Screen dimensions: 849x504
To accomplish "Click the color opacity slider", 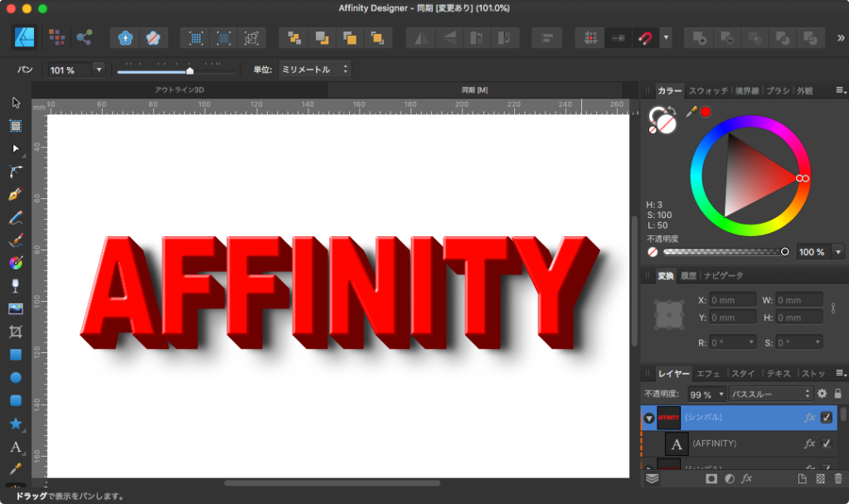I will click(x=724, y=251).
